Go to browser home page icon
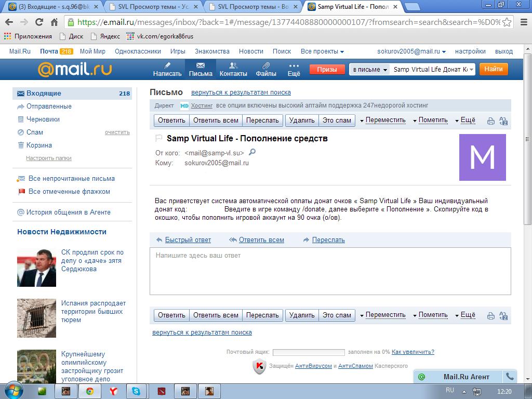Image resolution: width=532 pixels, height=399 pixels. coord(54,22)
